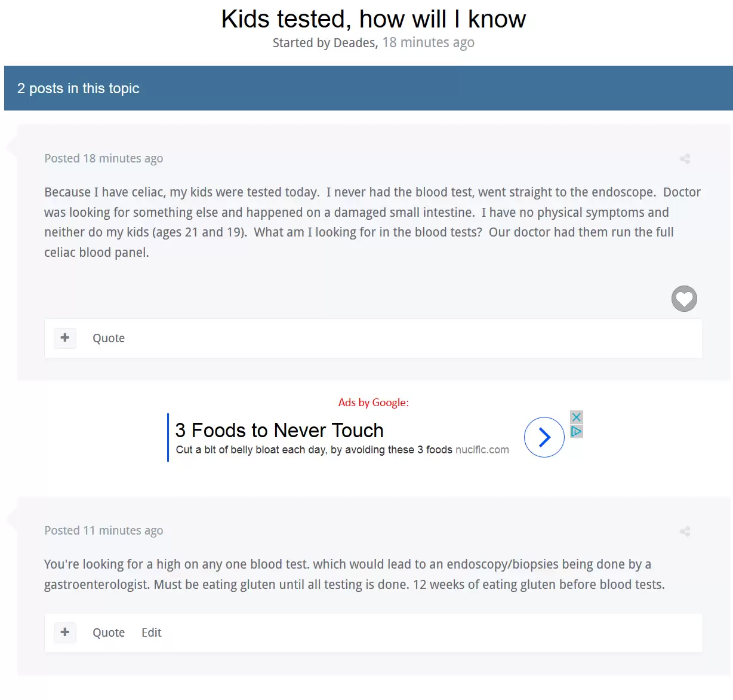
Task: Click the "3 Foods to Never Touch" ad headline
Action: tap(279, 430)
